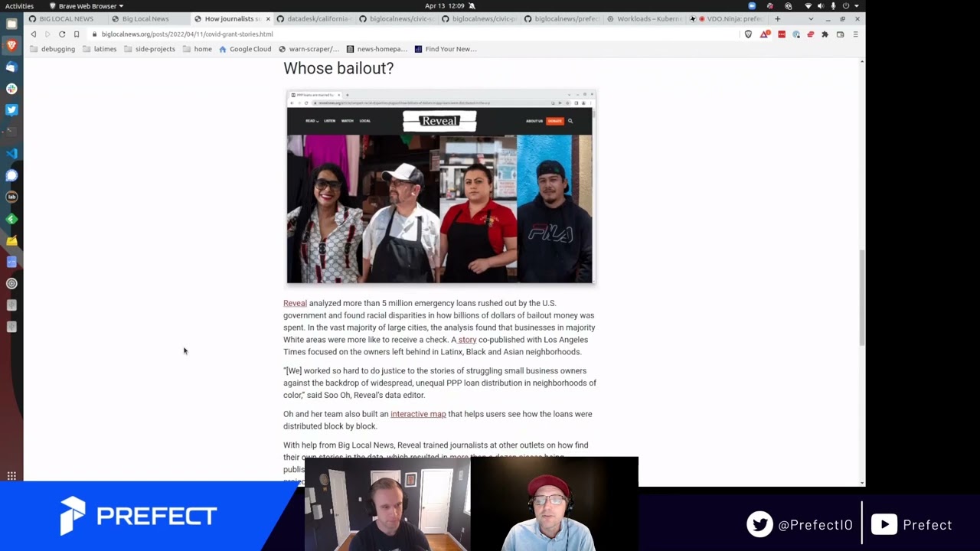Open latimes bookmarks folder
The height and width of the screenshot is (551, 980).
pos(100,49)
